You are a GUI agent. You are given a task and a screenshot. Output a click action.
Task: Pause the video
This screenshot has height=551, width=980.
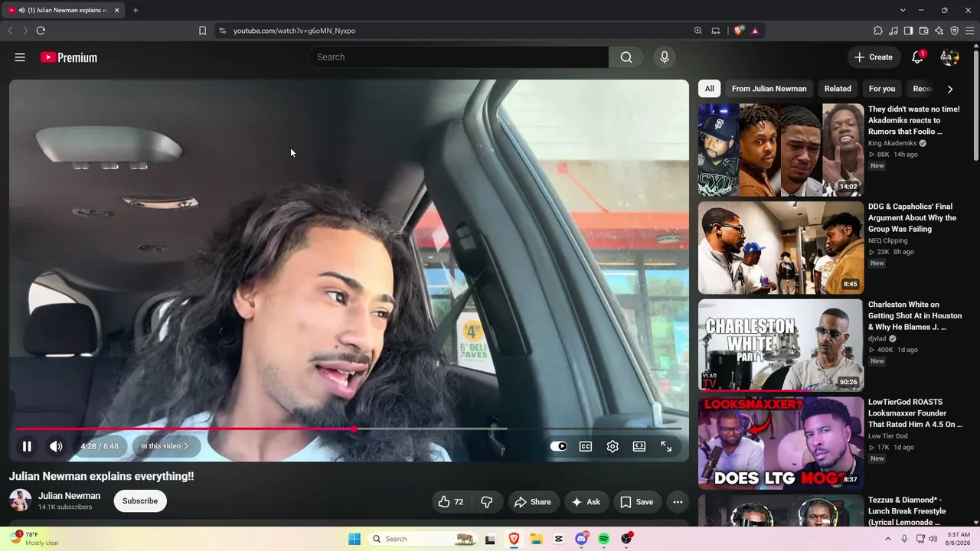(27, 446)
